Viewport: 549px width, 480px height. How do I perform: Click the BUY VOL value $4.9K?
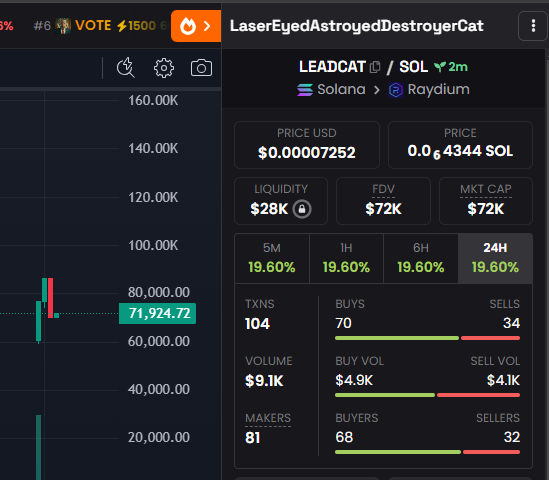[x=354, y=380]
